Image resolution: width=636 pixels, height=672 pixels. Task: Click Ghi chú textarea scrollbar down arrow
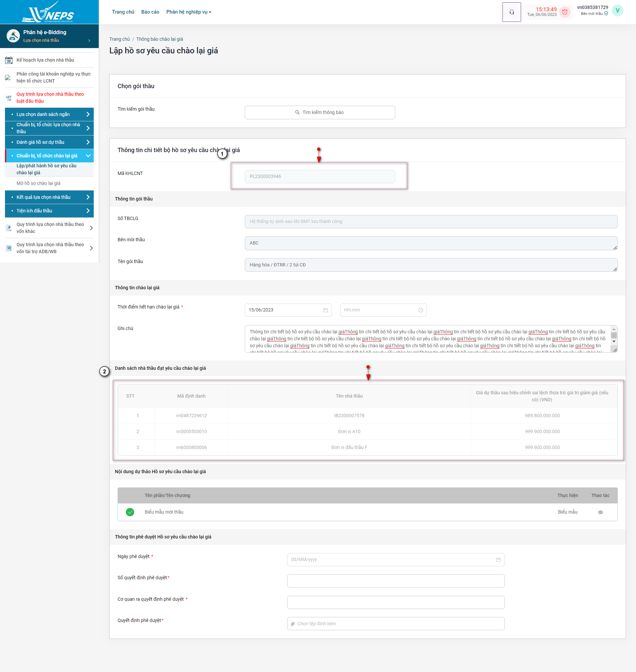[613, 341]
